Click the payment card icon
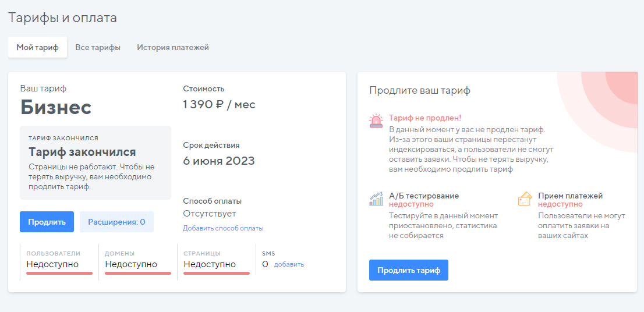The width and height of the screenshot is (644, 312). tap(525, 199)
